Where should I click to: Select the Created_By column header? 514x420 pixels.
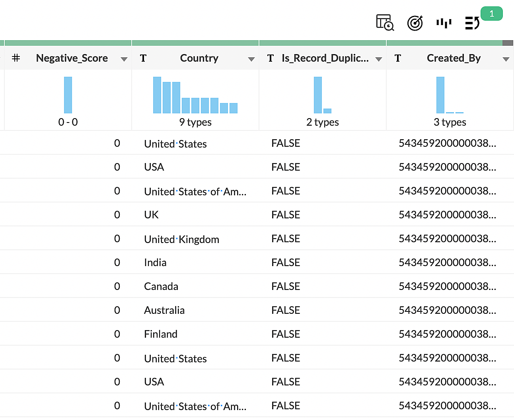click(x=454, y=58)
